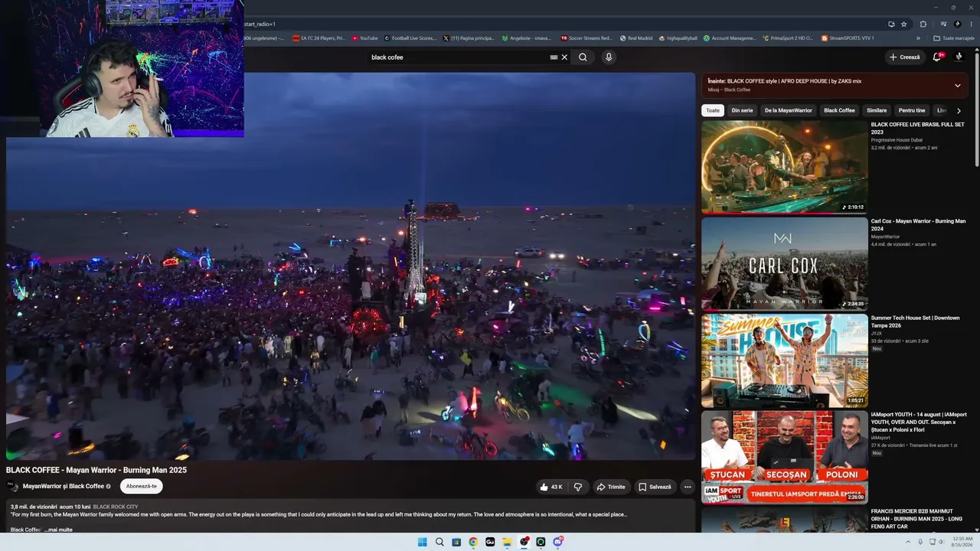Click the install app icon in address bar
This screenshot has width=980, height=551.
891,24
